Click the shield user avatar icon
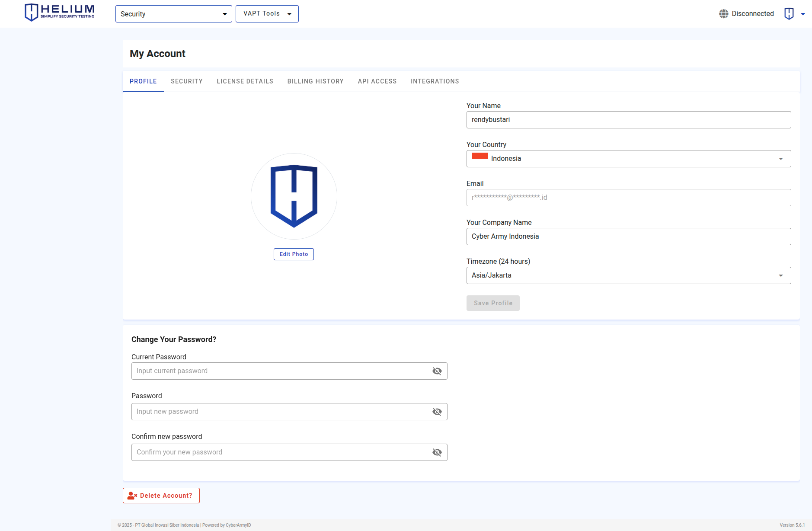Screen dimensions: 812x531 click(x=789, y=14)
